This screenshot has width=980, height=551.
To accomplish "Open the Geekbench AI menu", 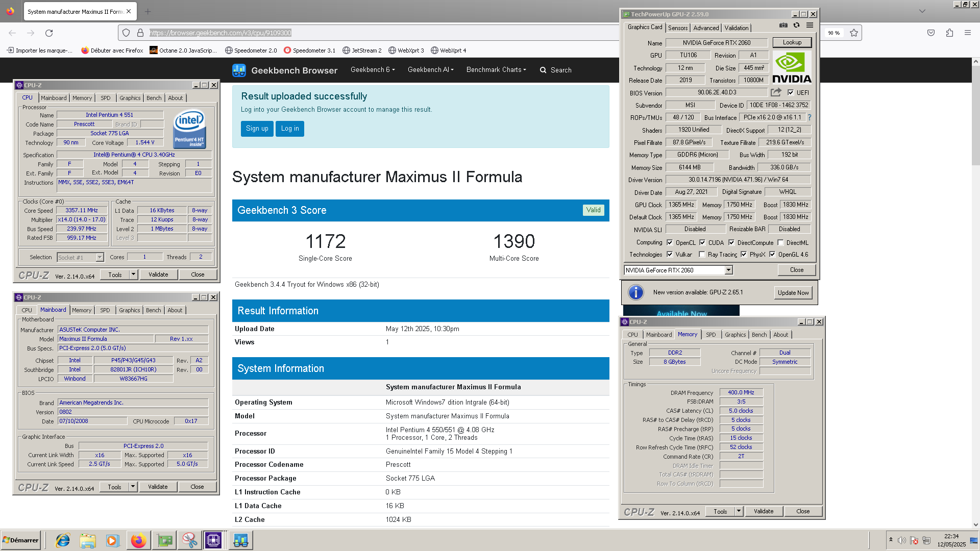I will pyautogui.click(x=431, y=70).
